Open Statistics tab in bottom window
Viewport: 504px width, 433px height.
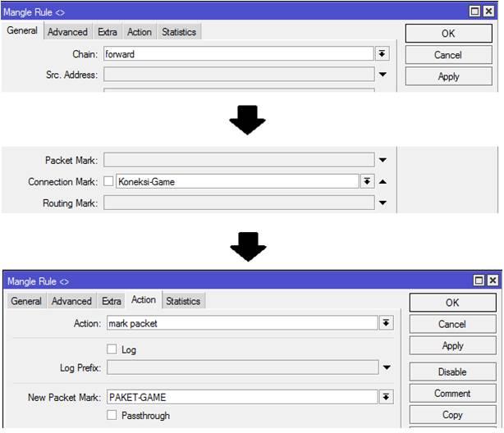tap(183, 301)
